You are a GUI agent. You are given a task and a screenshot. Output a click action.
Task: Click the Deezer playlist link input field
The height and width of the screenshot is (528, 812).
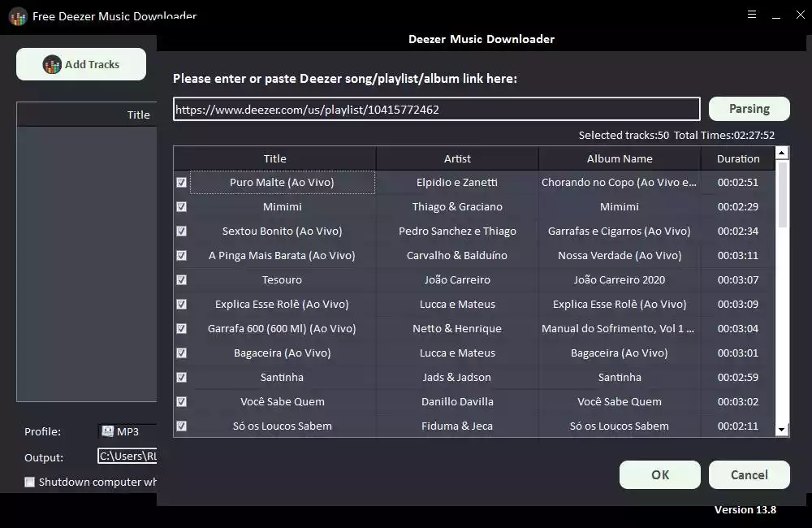[437, 110]
